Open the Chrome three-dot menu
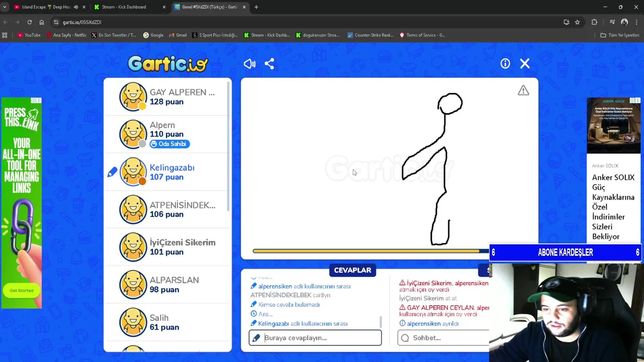This screenshot has width=644, height=362. [x=637, y=22]
